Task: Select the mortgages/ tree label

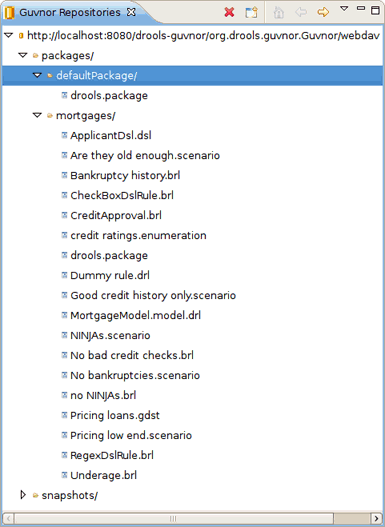Action: [85, 116]
